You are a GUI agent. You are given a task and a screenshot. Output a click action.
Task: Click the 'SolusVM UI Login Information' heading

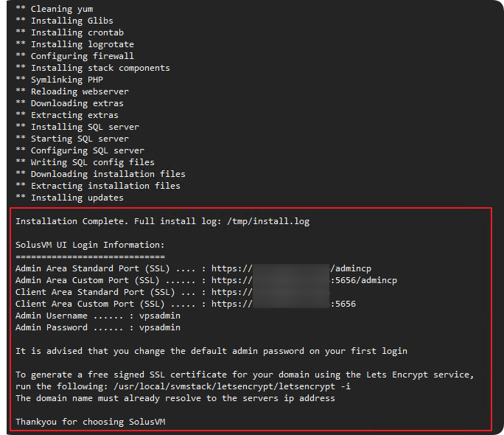click(x=90, y=245)
